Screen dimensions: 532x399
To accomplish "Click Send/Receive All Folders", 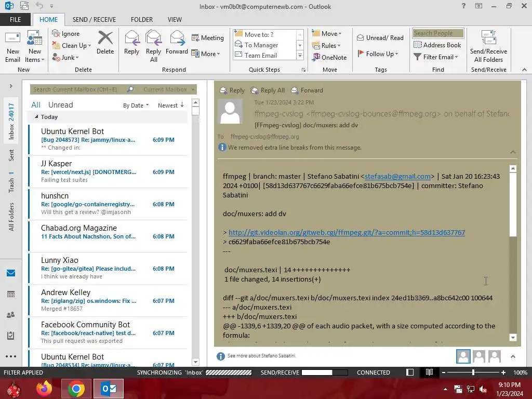I will (488, 46).
